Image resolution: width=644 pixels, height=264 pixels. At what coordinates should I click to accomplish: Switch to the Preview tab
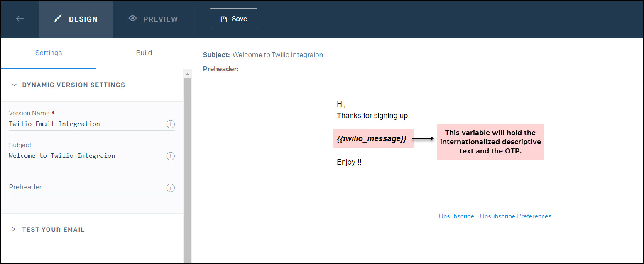(x=153, y=19)
